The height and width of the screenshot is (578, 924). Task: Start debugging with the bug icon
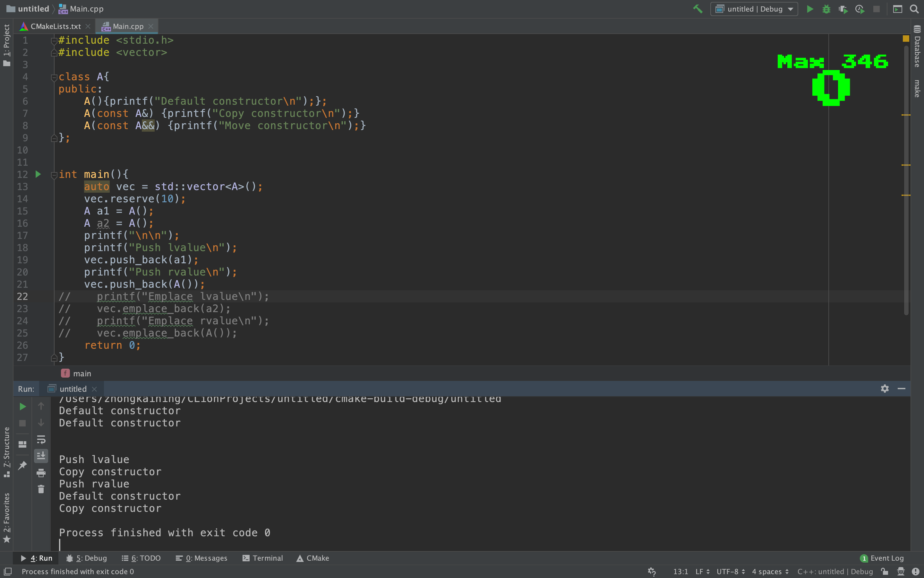826,9
